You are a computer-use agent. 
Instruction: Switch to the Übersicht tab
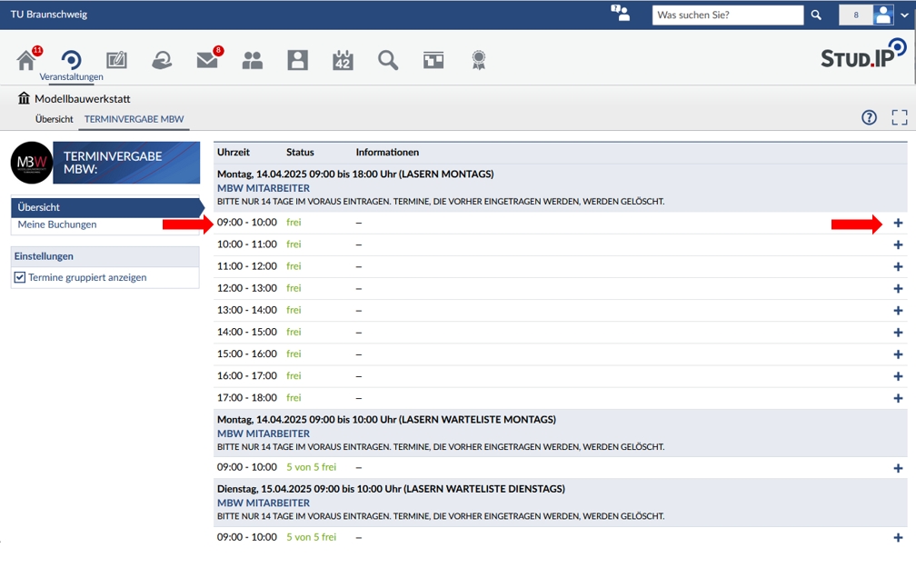54,119
